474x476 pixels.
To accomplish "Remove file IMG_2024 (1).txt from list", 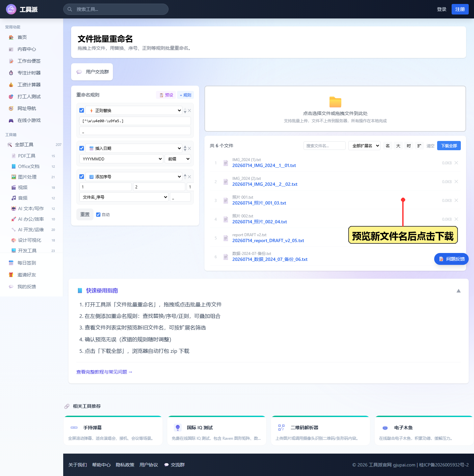I will 456,163.
